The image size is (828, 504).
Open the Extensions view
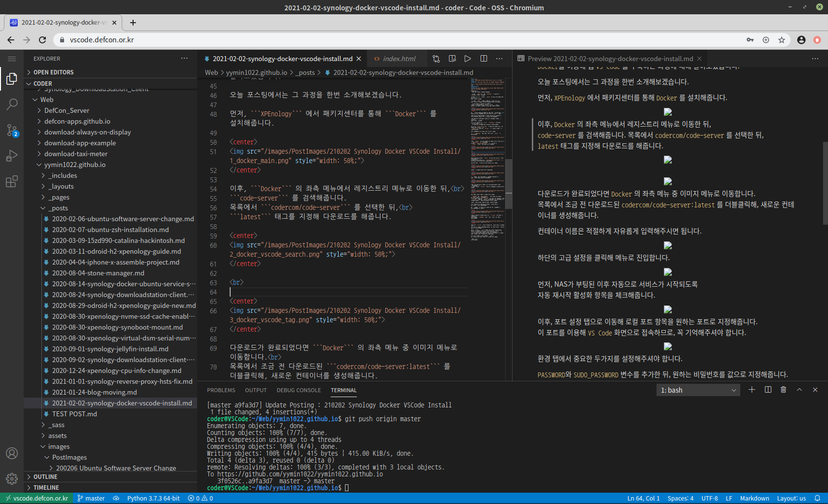pos(12,181)
